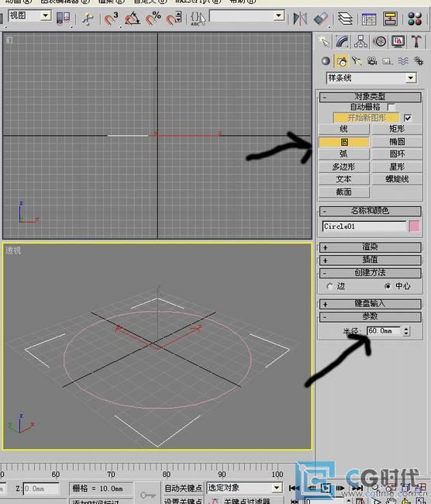Click the Use Pivot Point Center icon
The height and width of the screenshot is (504, 431).
click(63, 19)
